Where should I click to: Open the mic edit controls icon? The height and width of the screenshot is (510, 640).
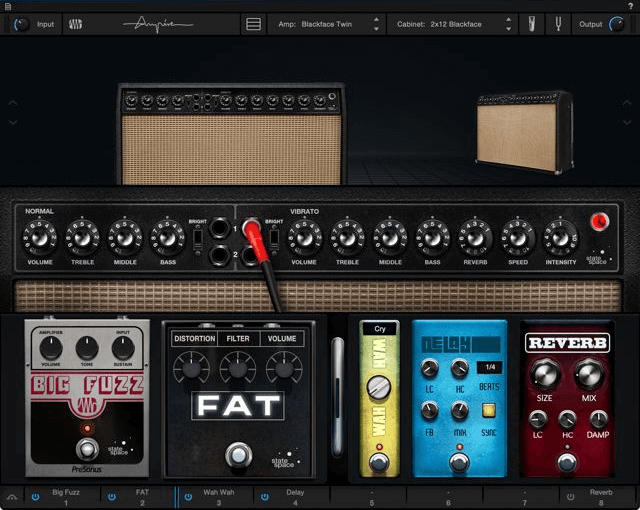pos(531,24)
